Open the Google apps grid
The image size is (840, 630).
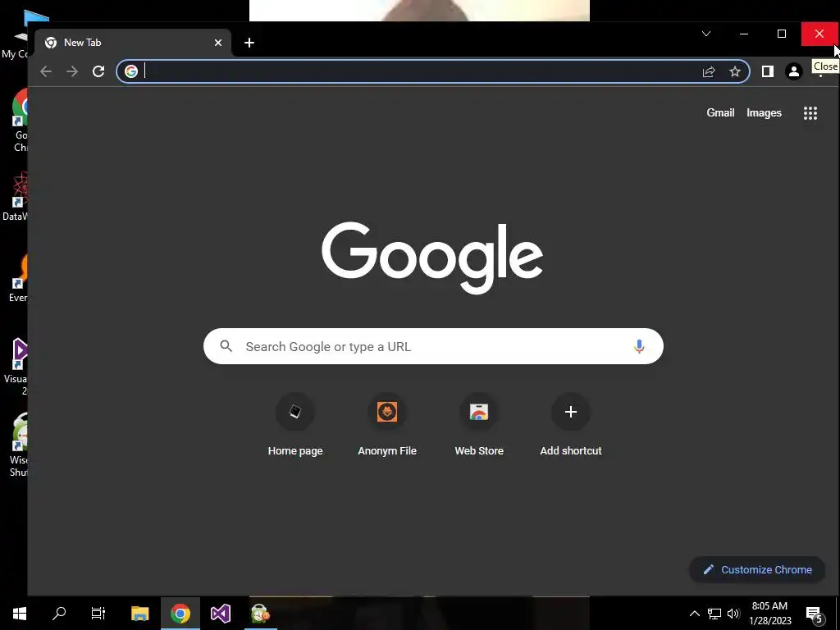(810, 113)
